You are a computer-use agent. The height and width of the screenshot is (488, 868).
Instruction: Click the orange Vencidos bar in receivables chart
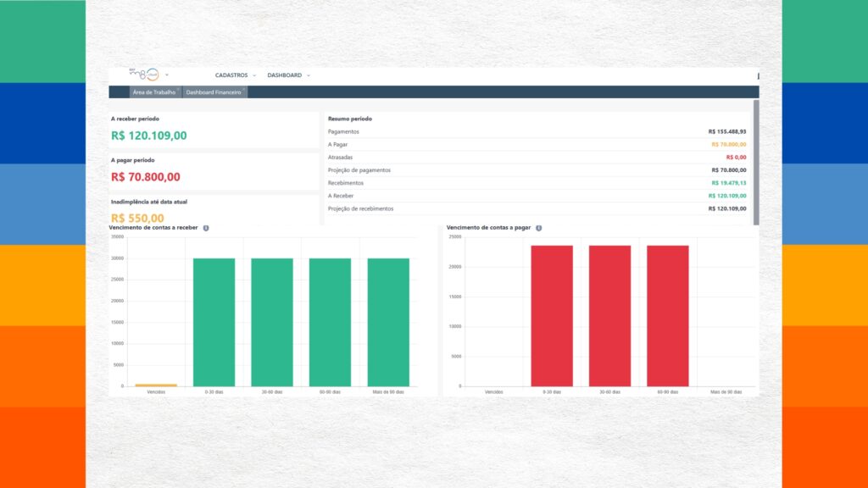pos(156,385)
